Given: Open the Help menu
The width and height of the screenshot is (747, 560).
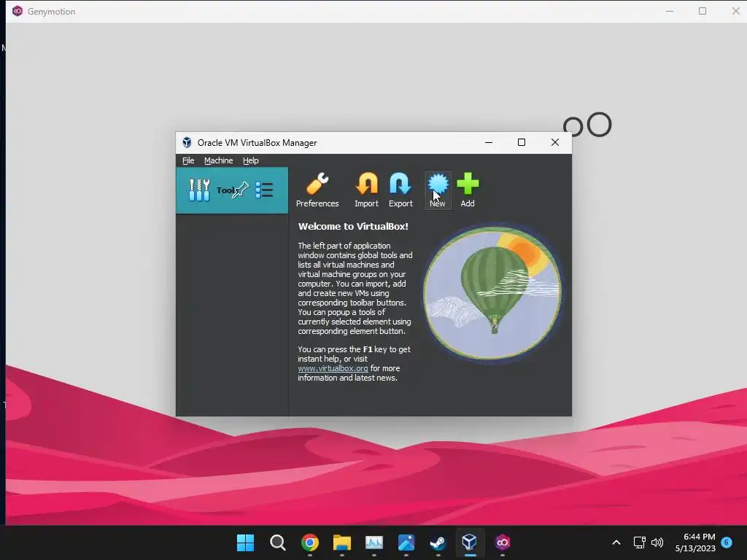Looking at the screenshot, I should pyautogui.click(x=251, y=160).
